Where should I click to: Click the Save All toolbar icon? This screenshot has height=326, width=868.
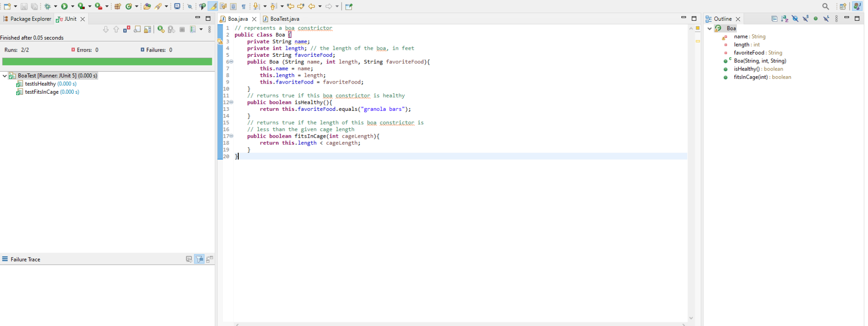click(x=34, y=6)
